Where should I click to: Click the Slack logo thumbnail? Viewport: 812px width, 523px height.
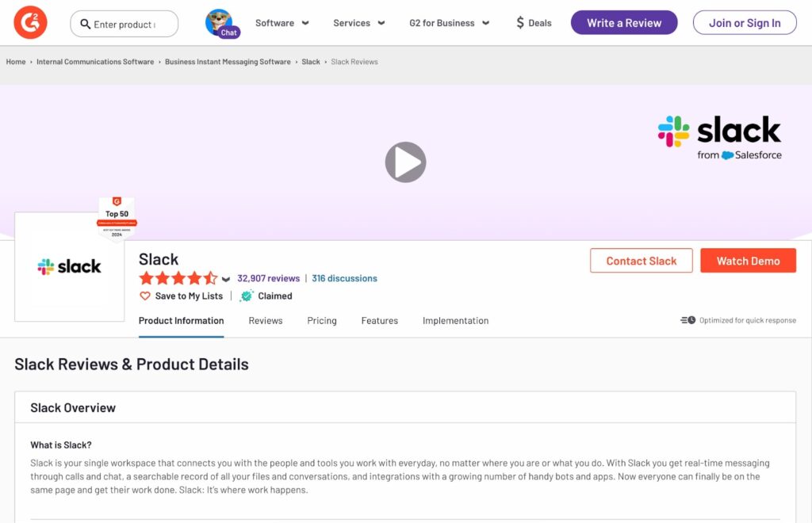tap(70, 266)
